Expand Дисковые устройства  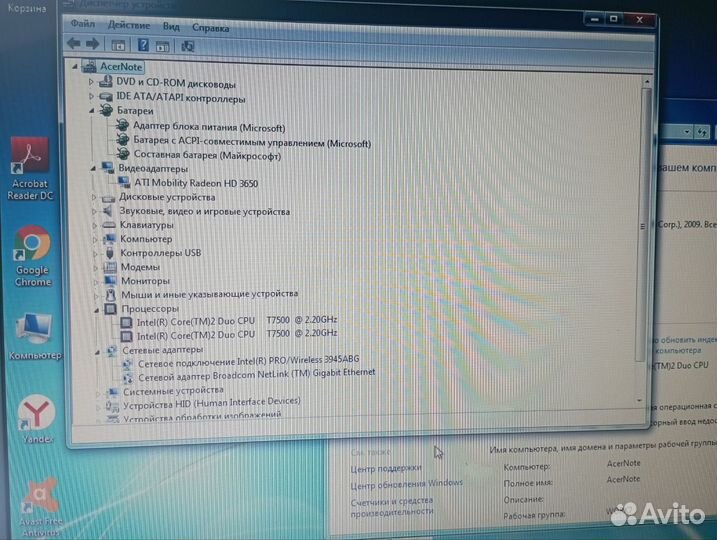click(x=94, y=197)
